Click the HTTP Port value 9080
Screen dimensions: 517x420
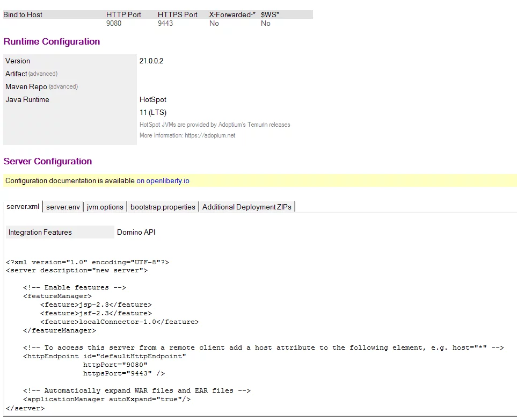tap(114, 24)
